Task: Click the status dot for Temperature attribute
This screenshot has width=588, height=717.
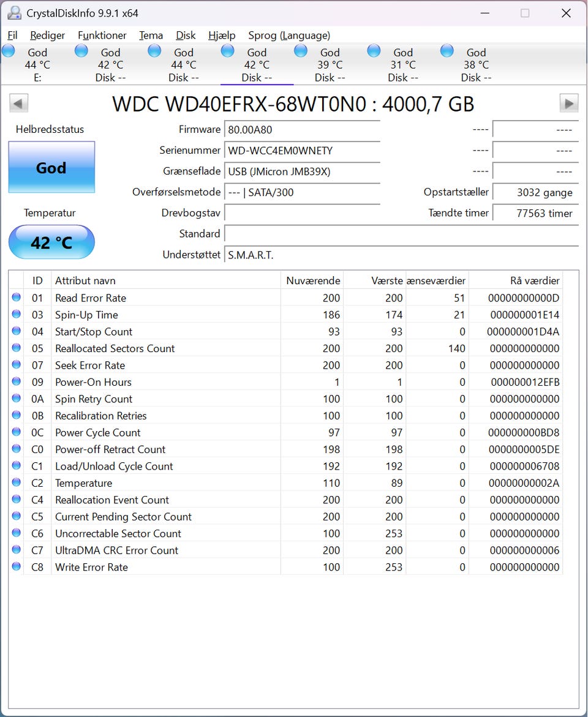Action: click(17, 482)
